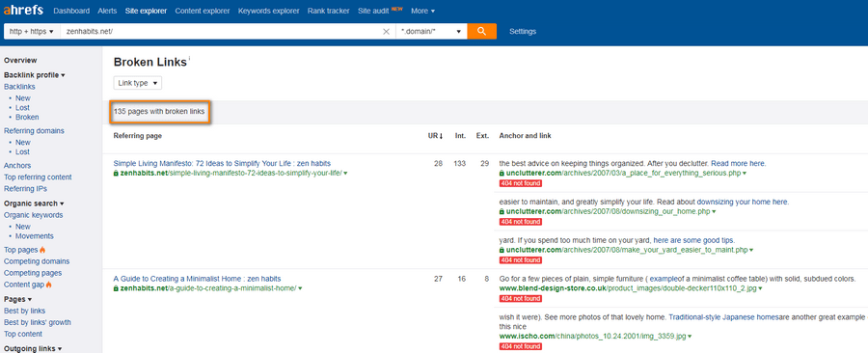The image size is (868, 353).
Task: Click lock icon before downsizing_our_home.php link
Action: click(x=502, y=212)
